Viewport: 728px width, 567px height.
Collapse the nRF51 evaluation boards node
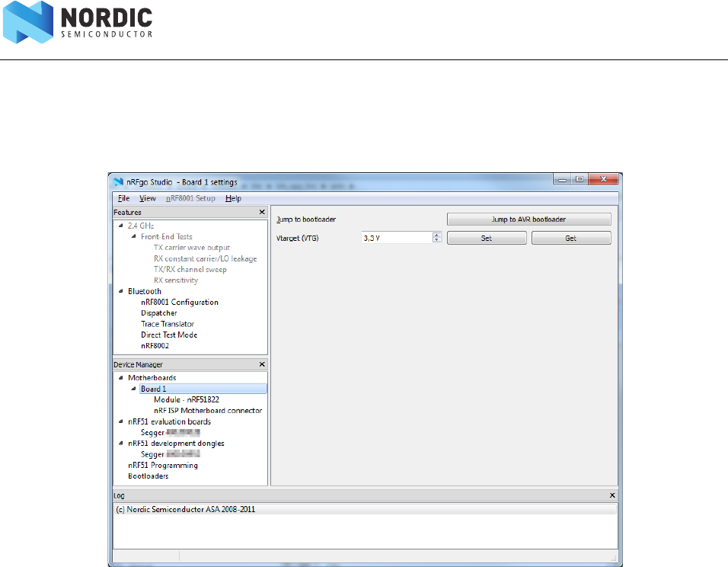point(121,421)
